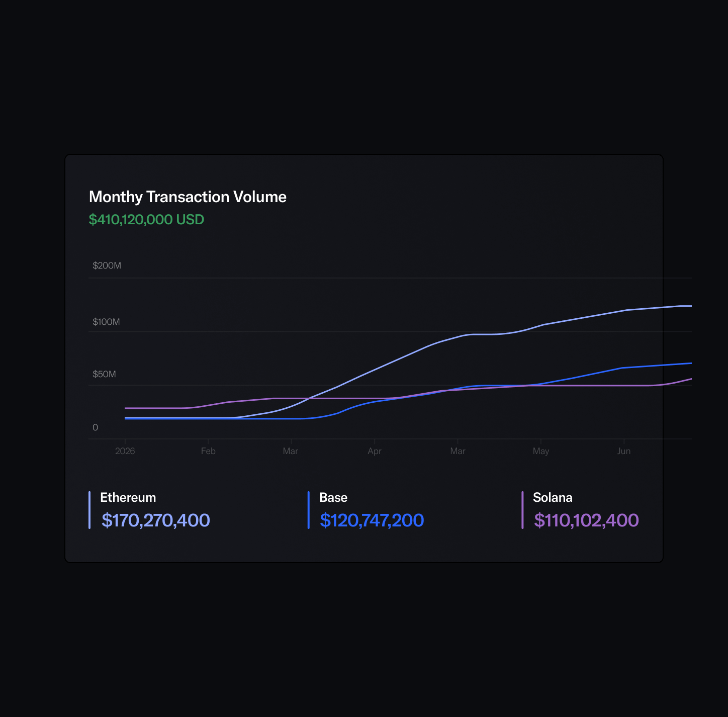Click the Solana value $110,102,400

[x=586, y=520]
